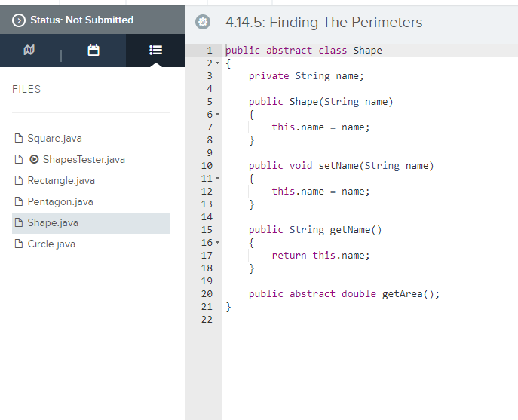Open the calendar tab icon
The height and width of the screenshot is (420, 518).
[93, 51]
